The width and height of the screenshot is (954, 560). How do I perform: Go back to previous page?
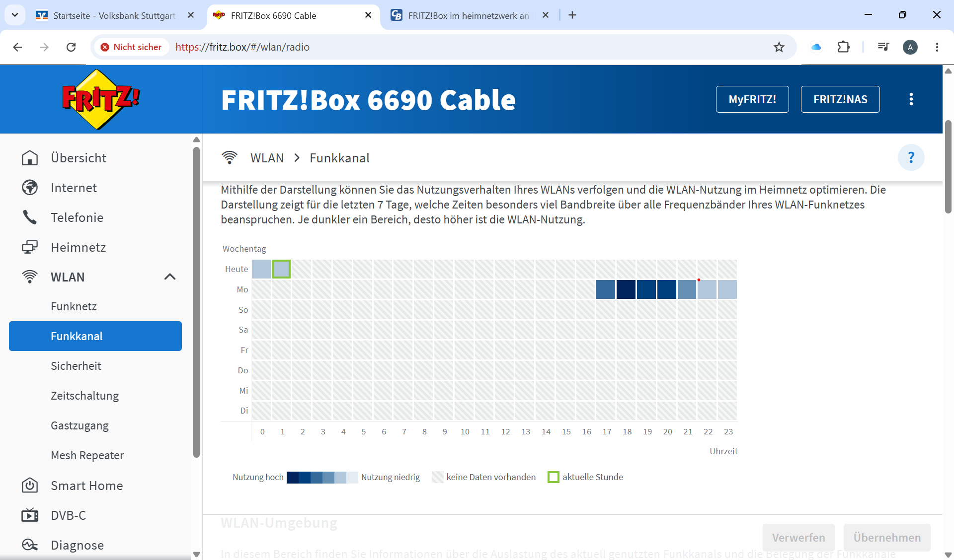(x=17, y=47)
